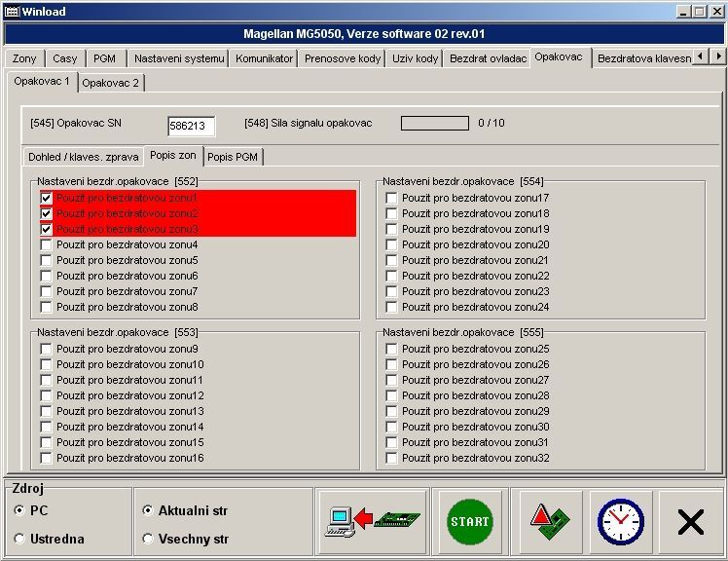Enable the bezdratovou zonu17 checkbox

[x=391, y=198]
